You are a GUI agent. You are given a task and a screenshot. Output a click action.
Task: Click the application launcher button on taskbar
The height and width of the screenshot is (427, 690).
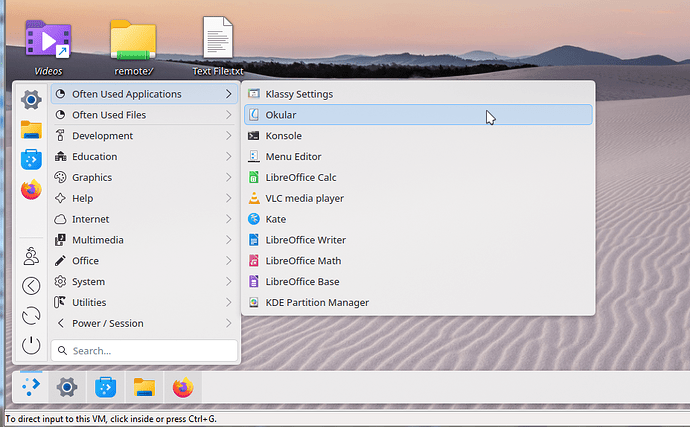(30, 387)
